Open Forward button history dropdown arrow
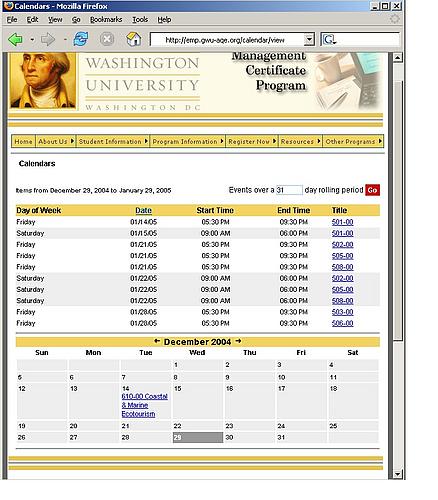Viewport: 438px width, 500px height. (65, 40)
